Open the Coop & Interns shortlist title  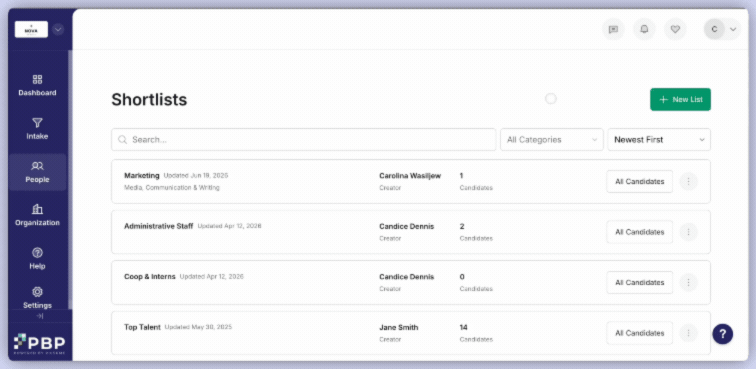[149, 277]
